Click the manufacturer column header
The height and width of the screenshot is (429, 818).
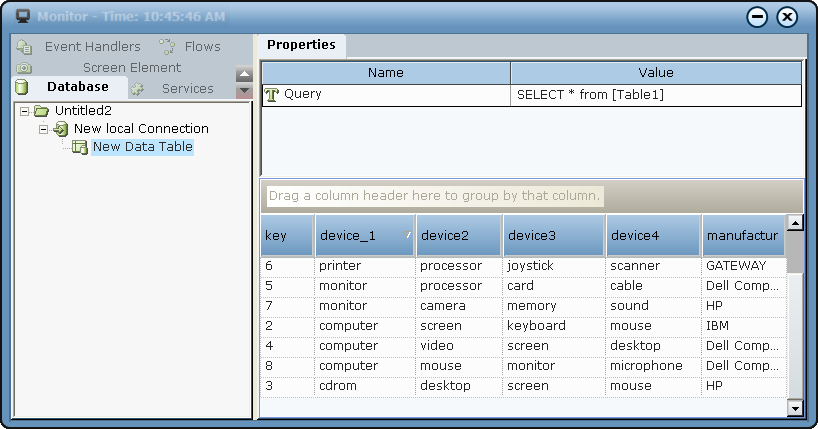742,236
